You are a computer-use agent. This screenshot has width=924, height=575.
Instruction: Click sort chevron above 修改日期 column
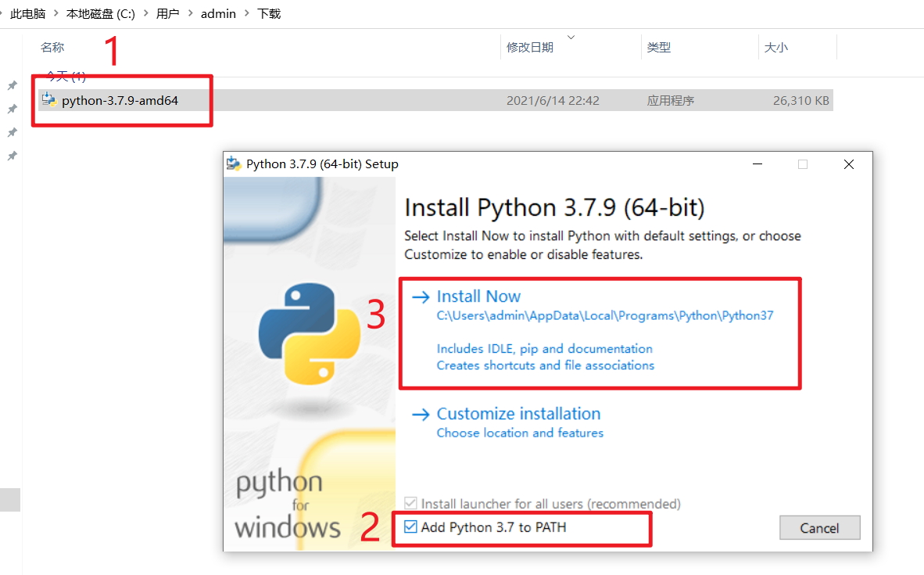pyautogui.click(x=571, y=37)
